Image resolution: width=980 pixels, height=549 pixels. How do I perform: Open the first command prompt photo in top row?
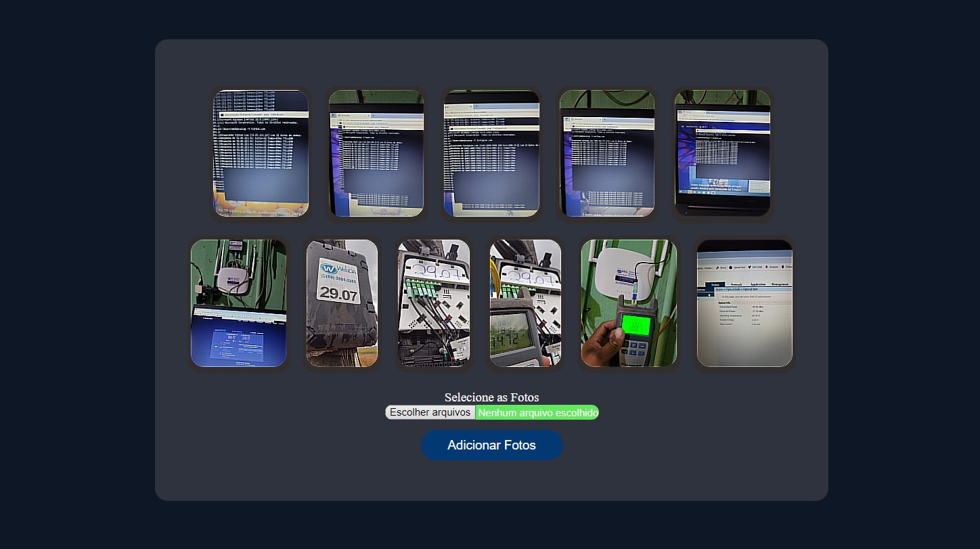click(261, 153)
